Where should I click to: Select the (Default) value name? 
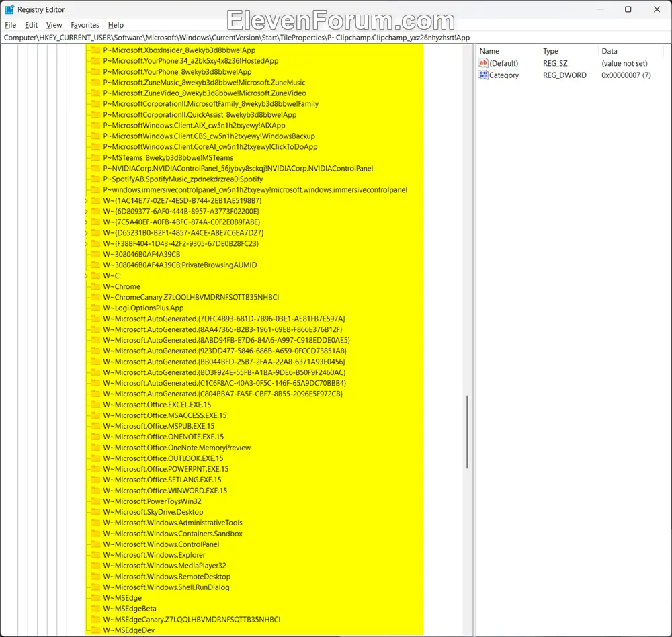[x=503, y=63]
